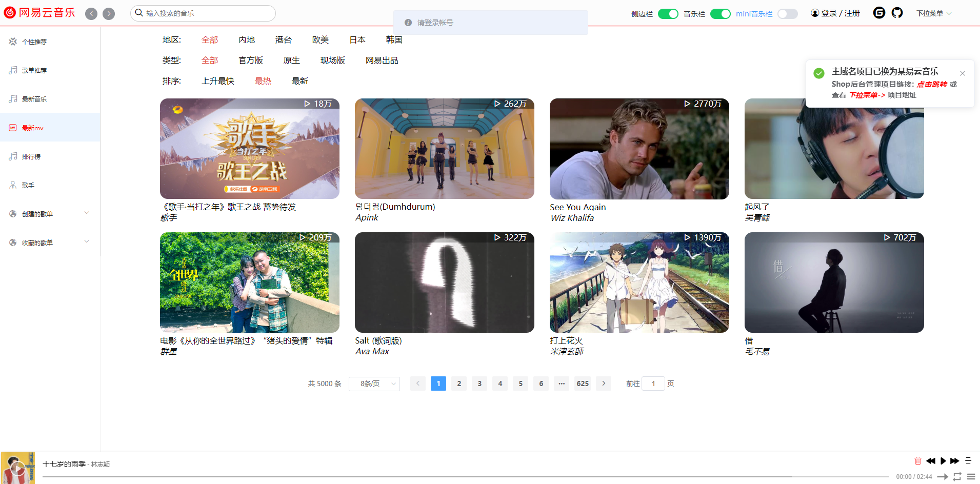Image resolution: width=980 pixels, height=484 pixels.
Task: Click the search magnifier icon
Action: coord(139,13)
